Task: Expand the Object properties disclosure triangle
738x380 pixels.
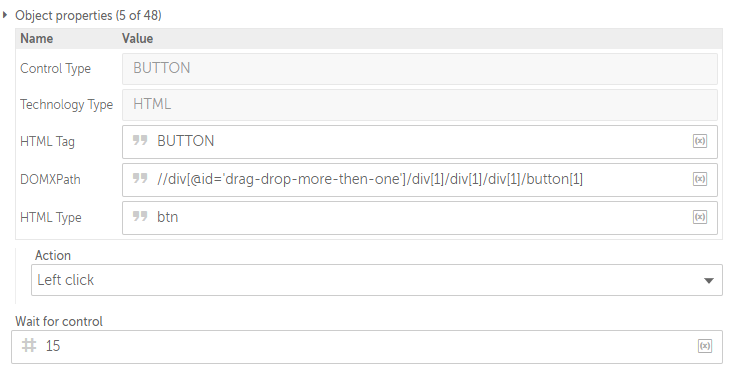Action: [x=5, y=15]
